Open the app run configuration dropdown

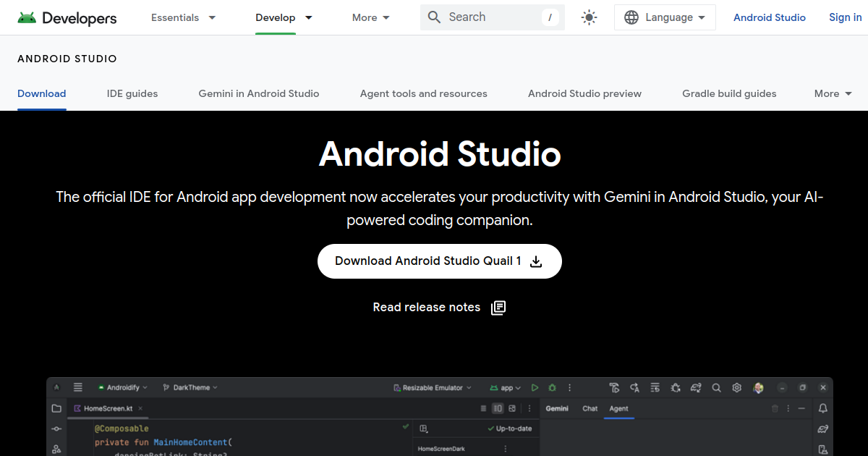(x=506, y=388)
